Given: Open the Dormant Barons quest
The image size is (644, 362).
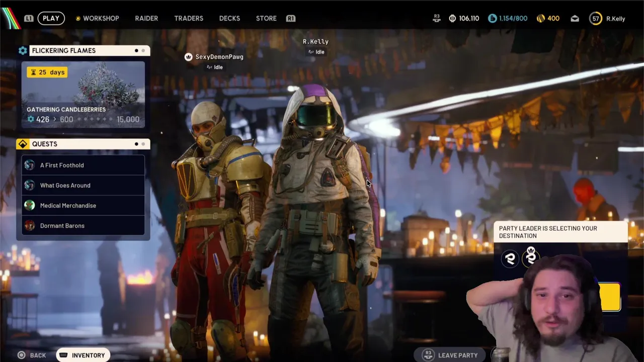Looking at the screenshot, I should 83,225.
